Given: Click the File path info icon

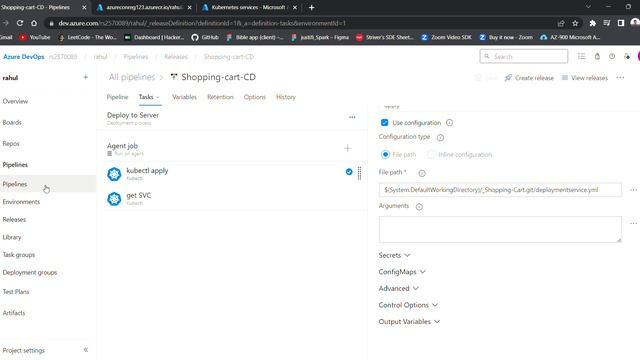Looking at the screenshot, I should pyautogui.click(x=422, y=173).
